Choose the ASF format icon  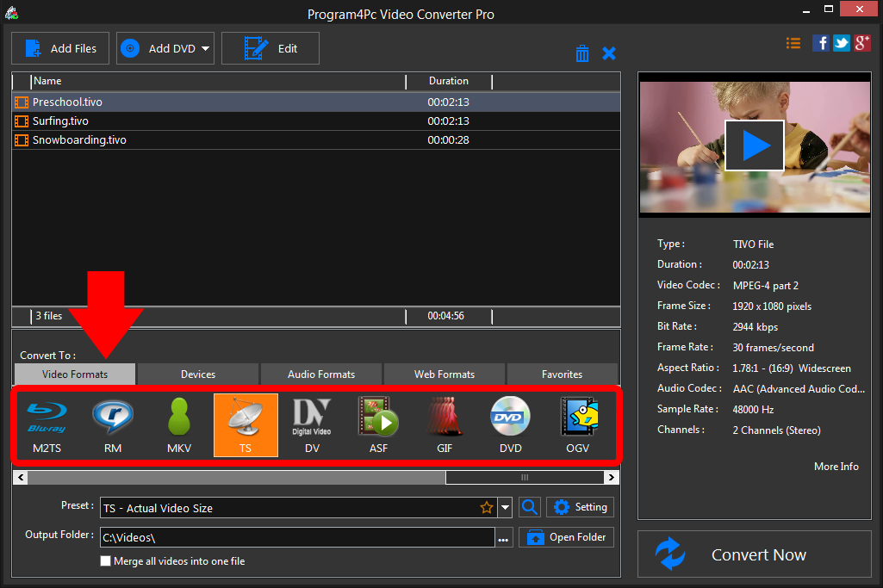click(x=378, y=424)
